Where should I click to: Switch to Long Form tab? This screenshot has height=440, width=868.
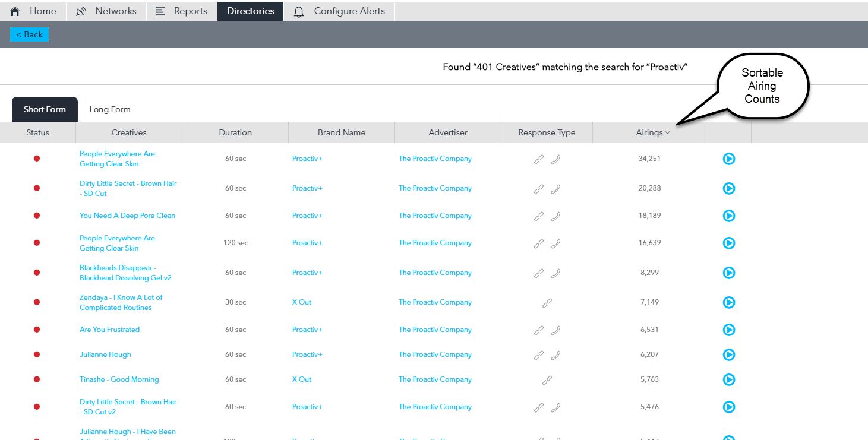[x=110, y=109]
